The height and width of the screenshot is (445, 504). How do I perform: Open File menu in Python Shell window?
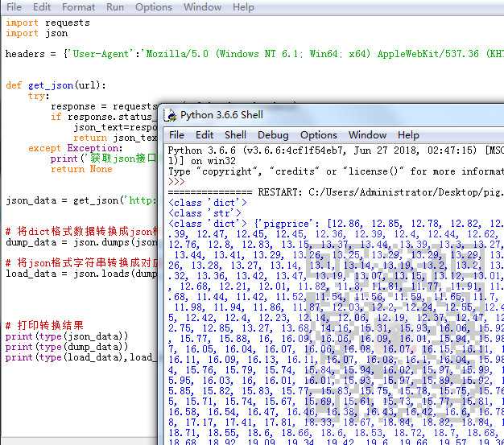[x=176, y=135]
